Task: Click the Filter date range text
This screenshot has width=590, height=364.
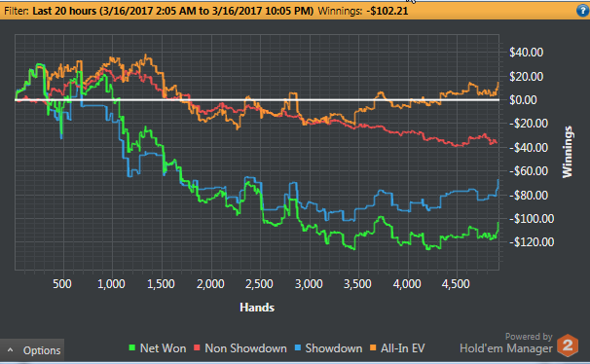Action: point(172,11)
